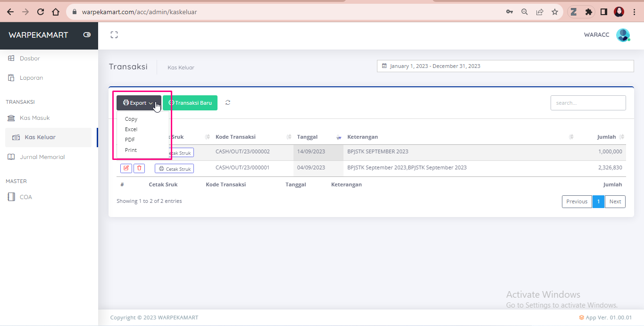This screenshot has height=326, width=644.
Task: Toggle browser side panel icon
Action: coord(603,12)
